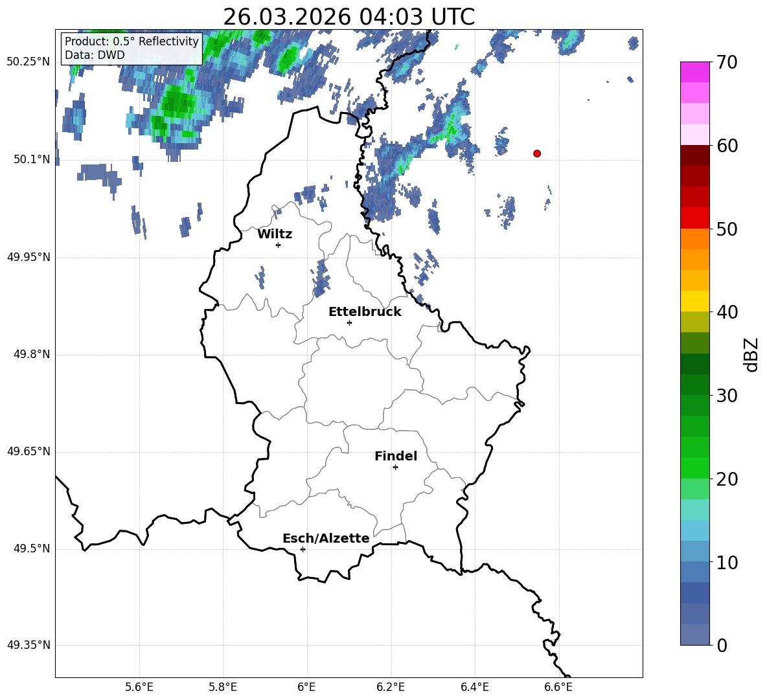The width and height of the screenshot is (767, 700).
Task: Click the 6.6°E longitude label
Action: (558, 687)
